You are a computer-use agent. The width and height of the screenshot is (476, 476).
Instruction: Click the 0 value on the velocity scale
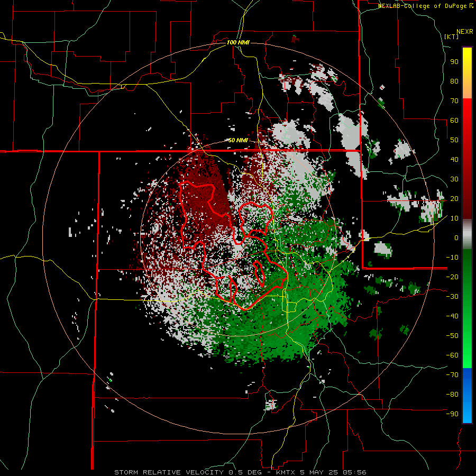pos(456,237)
